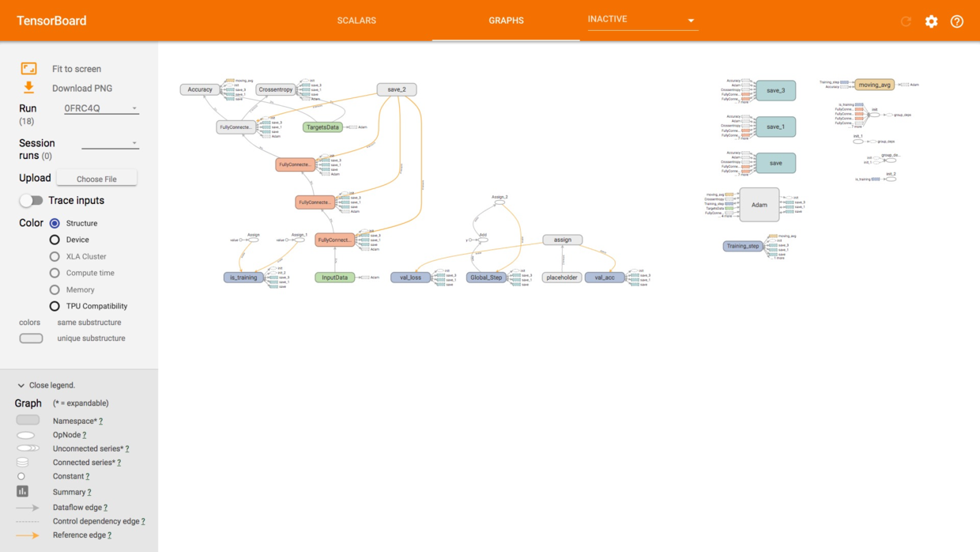The width and height of the screenshot is (980, 552).
Task: Open the help question mark icon
Action: coord(956,21)
